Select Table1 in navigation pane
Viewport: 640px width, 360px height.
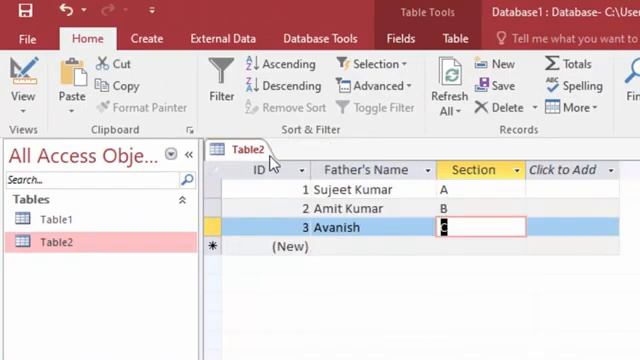click(100, 220)
